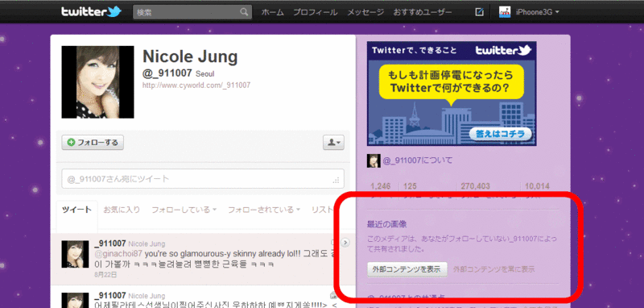Click the round arrow to expand first tweet details
The height and width of the screenshot is (308, 644).
pyautogui.click(x=345, y=243)
